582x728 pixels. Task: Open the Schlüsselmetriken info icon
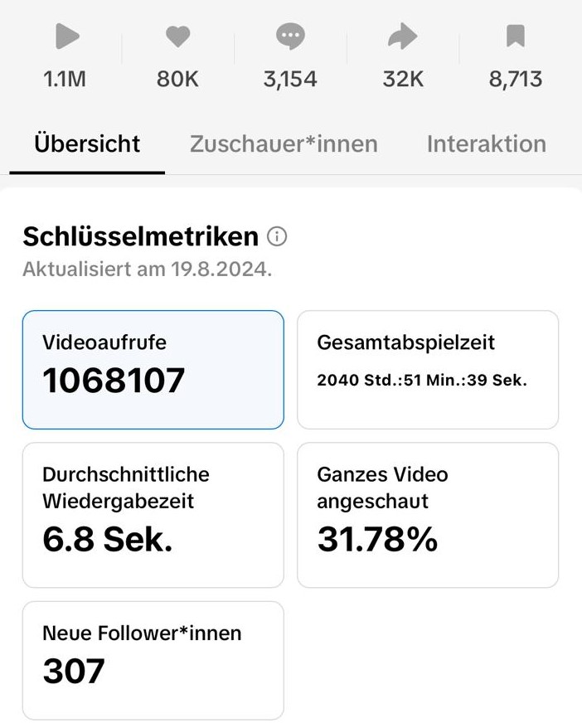coord(277,237)
